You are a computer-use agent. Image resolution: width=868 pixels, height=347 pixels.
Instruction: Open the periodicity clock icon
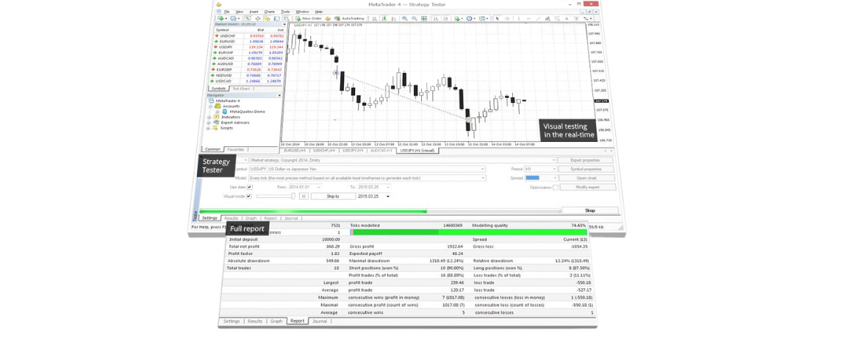click(x=470, y=18)
